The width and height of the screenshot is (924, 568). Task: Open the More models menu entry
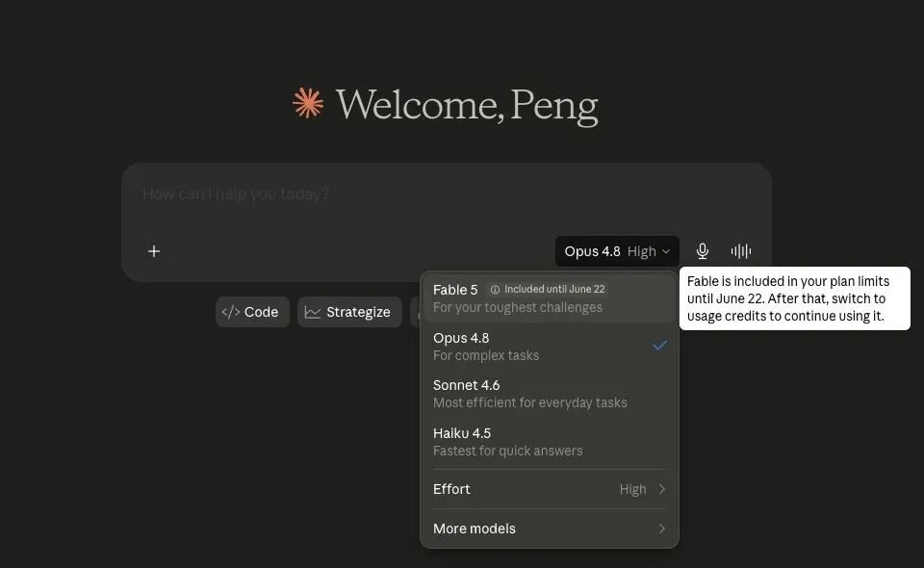550,529
